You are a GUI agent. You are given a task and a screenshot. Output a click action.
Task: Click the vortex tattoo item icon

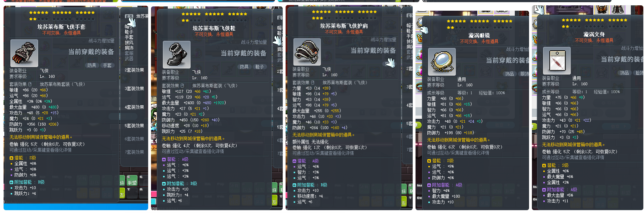(557, 61)
